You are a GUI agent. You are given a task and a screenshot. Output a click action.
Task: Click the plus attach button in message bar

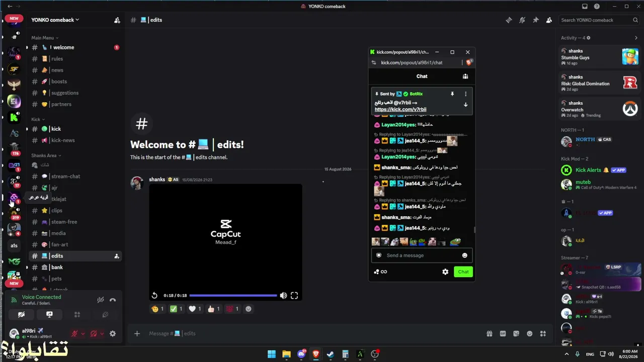pyautogui.click(x=137, y=333)
